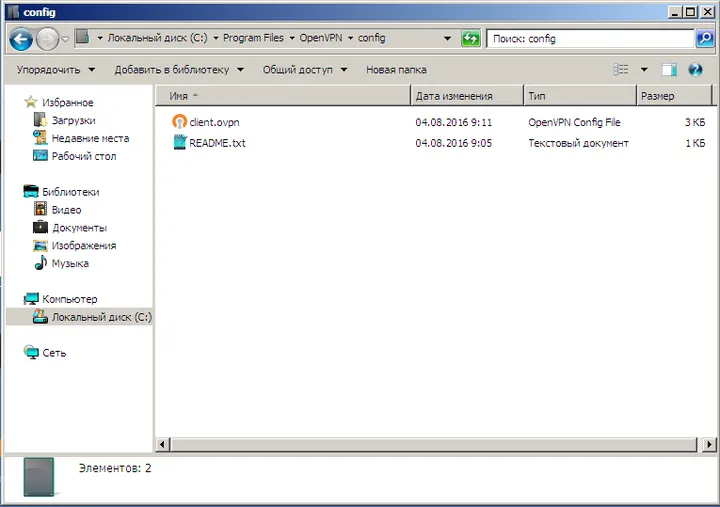Open the Общий доступ menu
Viewport: 720px width, 507px height.
(x=305, y=70)
